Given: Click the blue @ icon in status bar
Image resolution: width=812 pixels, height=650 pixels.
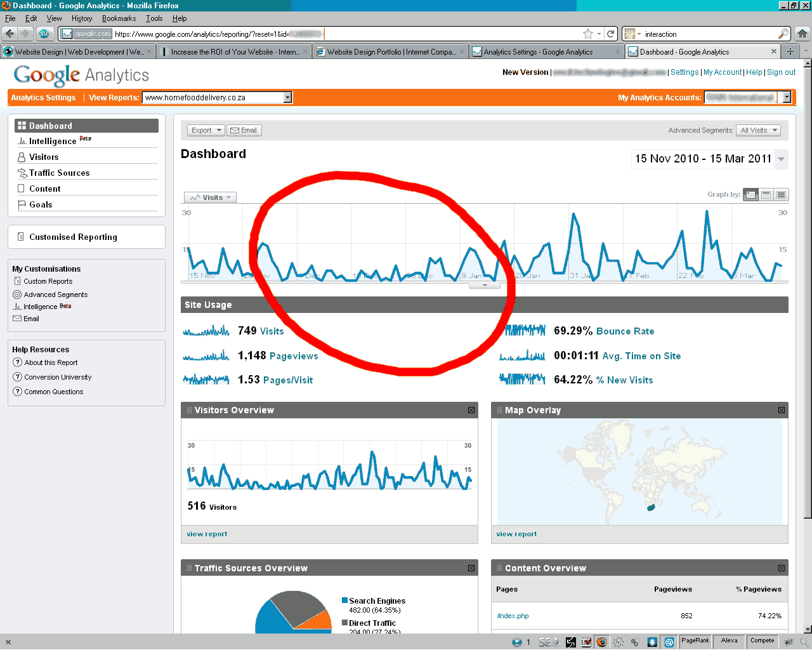Looking at the screenshot, I should tap(669, 642).
